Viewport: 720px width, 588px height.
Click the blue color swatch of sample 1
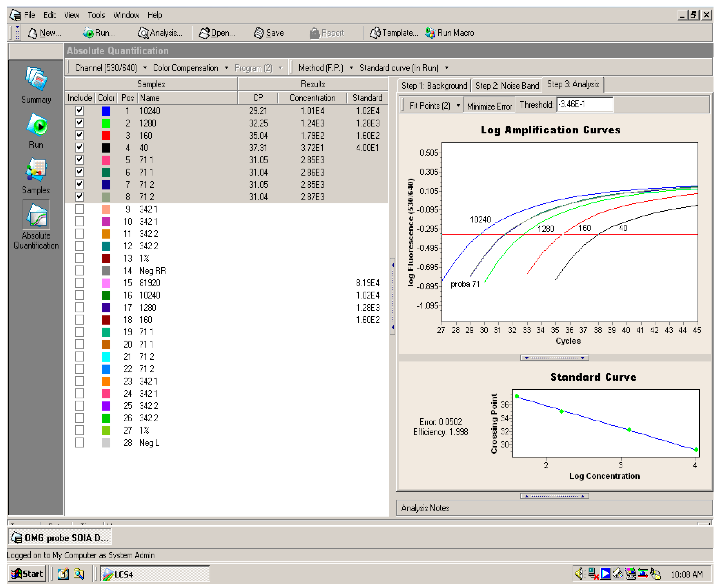(x=106, y=111)
